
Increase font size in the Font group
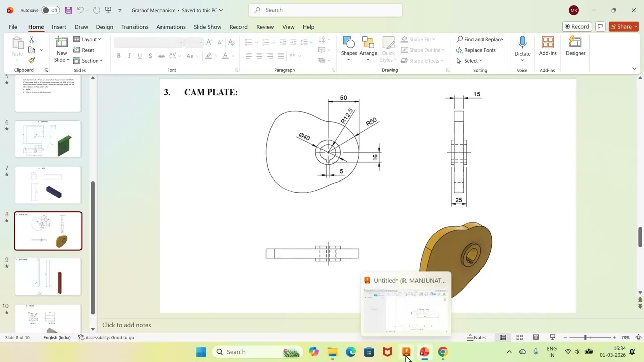209,42
